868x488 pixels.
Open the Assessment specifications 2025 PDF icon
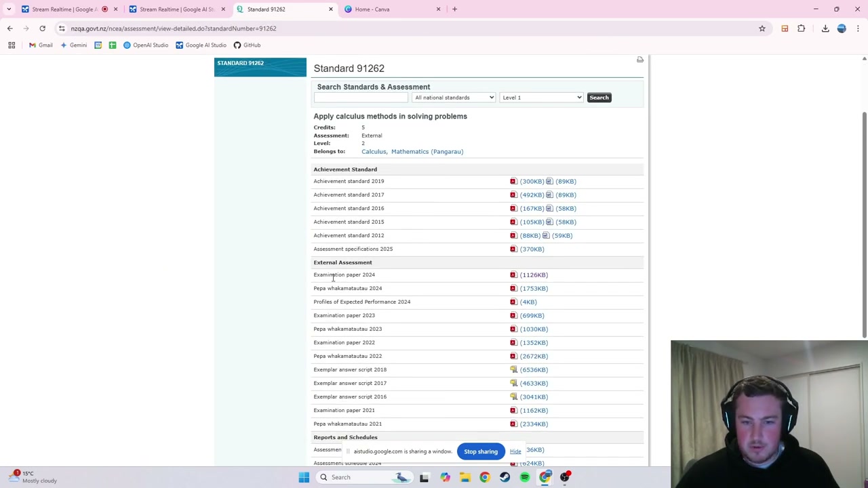click(x=513, y=249)
